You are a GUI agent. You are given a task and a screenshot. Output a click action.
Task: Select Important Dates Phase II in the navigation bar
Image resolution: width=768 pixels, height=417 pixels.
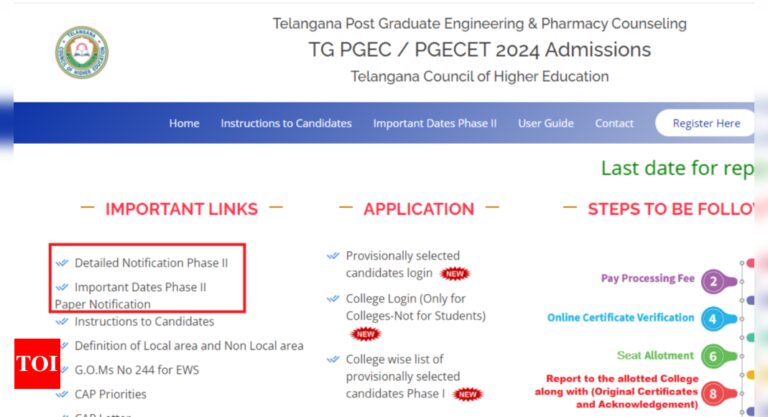pyautogui.click(x=435, y=123)
